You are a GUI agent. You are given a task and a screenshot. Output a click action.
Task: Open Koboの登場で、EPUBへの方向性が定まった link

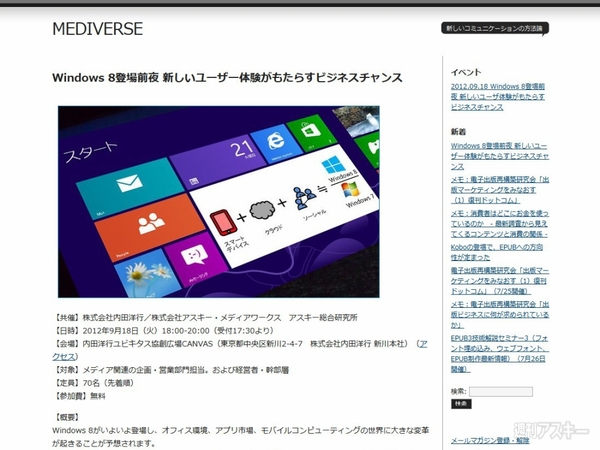[x=497, y=252]
